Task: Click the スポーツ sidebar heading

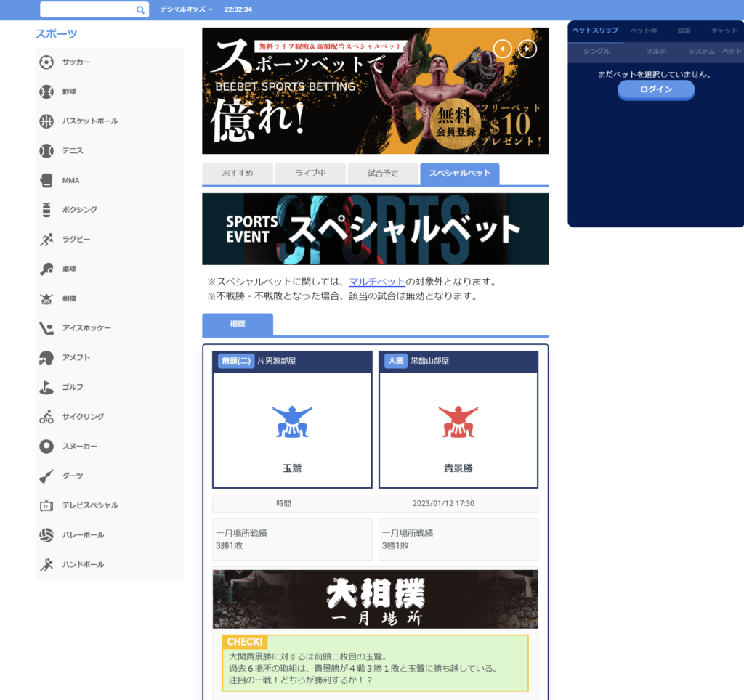Action: coord(56,34)
